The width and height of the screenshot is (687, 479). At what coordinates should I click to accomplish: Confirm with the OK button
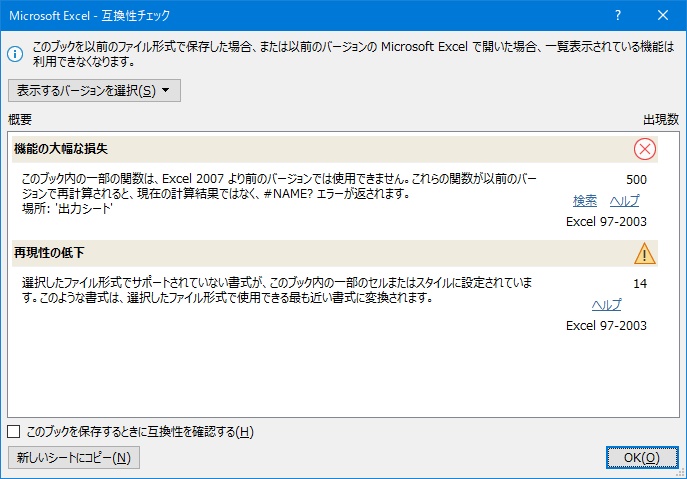pyautogui.click(x=642, y=458)
